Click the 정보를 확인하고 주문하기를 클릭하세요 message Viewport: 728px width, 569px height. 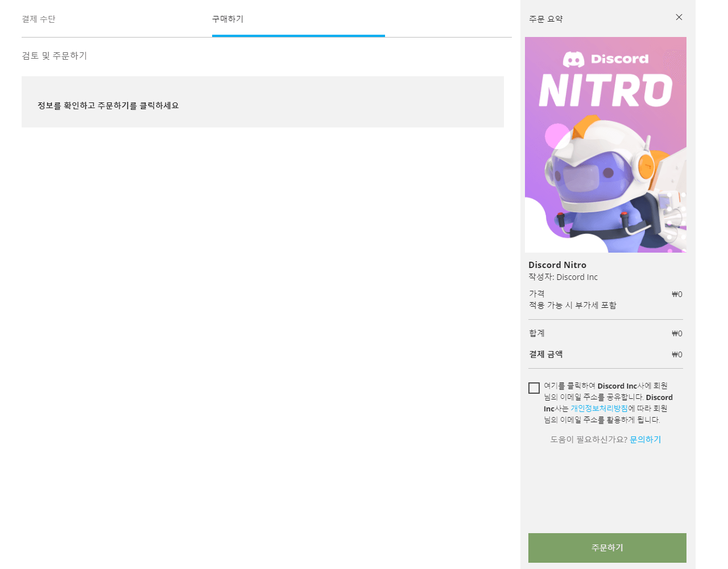click(108, 105)
